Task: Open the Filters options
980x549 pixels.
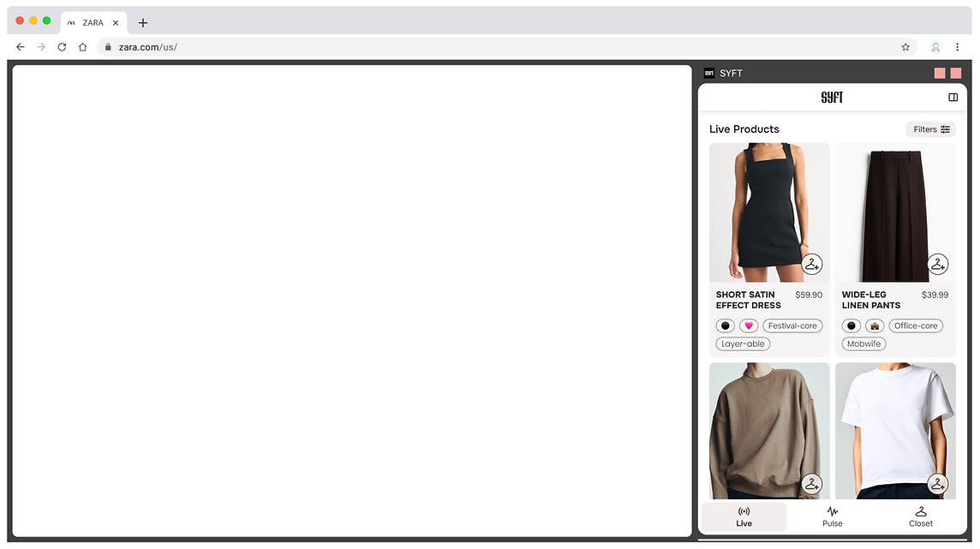Action: [930, 129]
